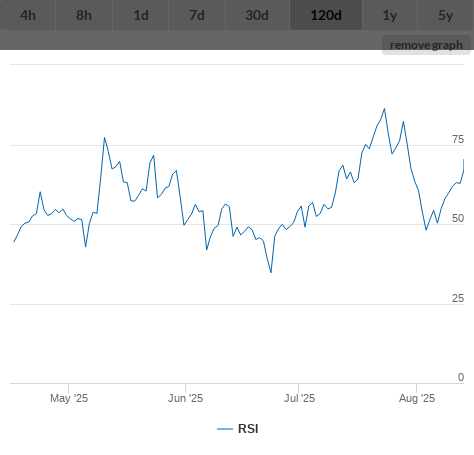Image resolution: width=474 pixels, height=455 pixels.
Task: Click the 25 level axis label
Action: [458, 298]
